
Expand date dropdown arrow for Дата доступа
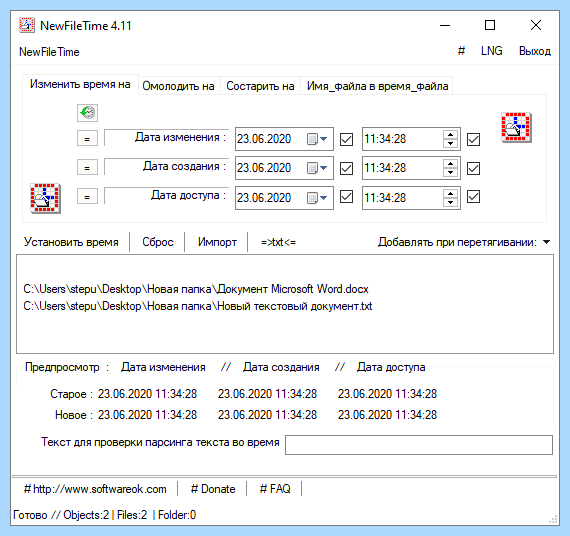point(324,198)
